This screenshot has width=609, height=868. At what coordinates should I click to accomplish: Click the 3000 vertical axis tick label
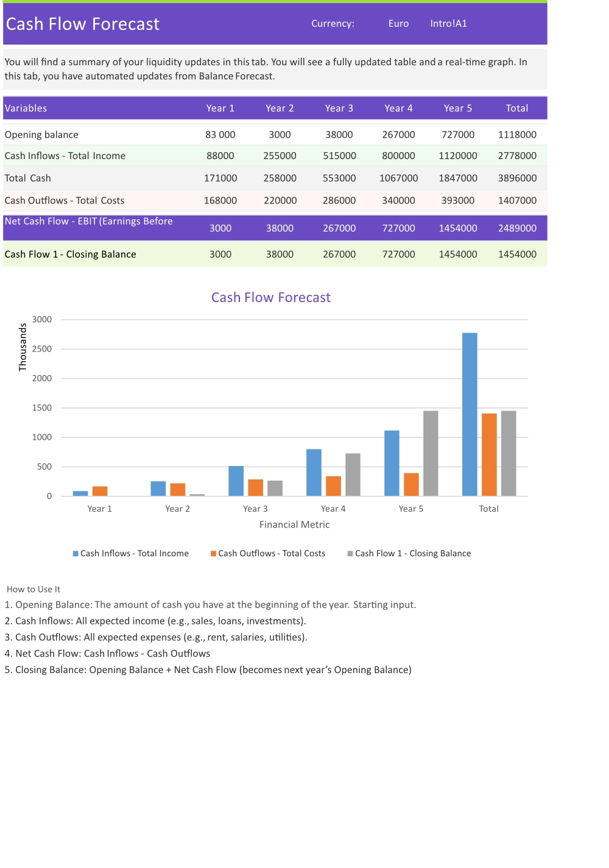click(x=42, y=319)
